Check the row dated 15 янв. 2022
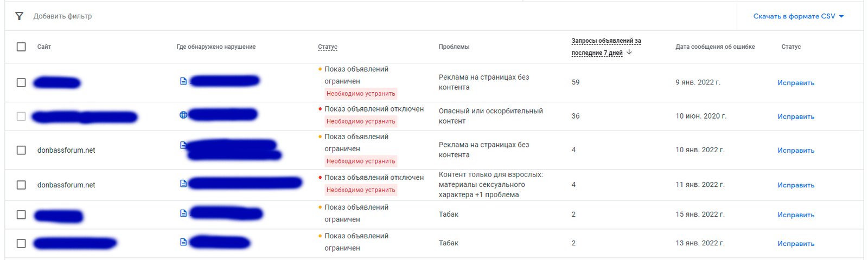868x260 pixels. (21, 214)
